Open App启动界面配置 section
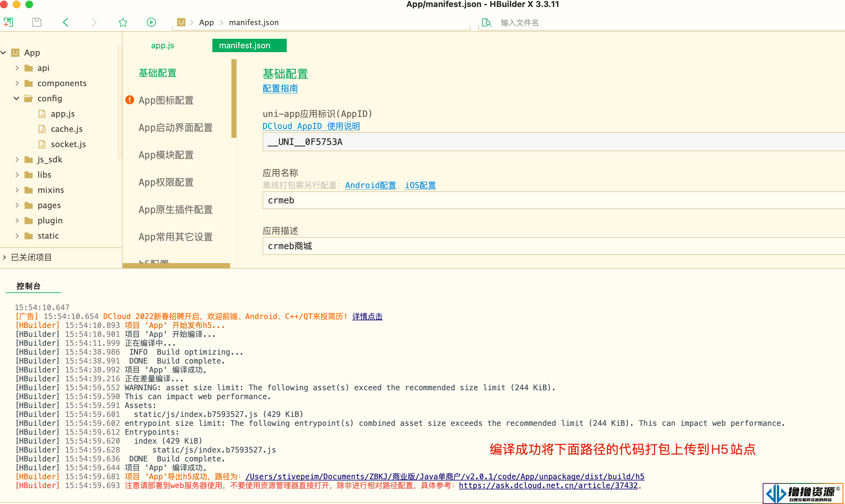The width and height of the screenshot is (845, 504). click(176, 128)
